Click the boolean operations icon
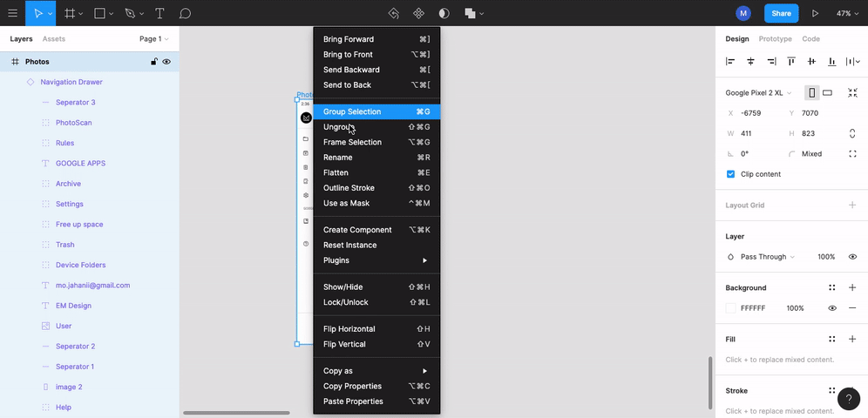Image resolution: width=868 pixels, height=418 pixels. [x=470, y=13]
